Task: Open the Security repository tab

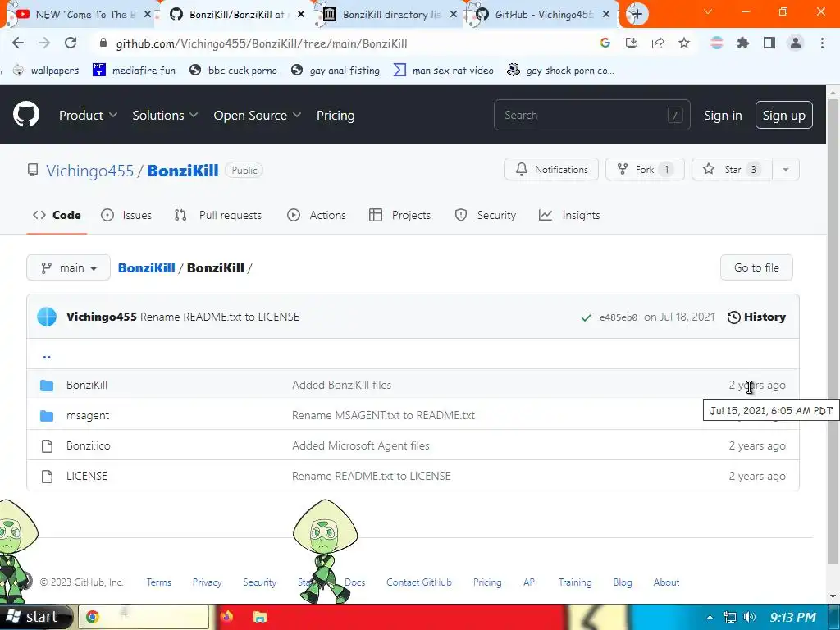Action: (x=486, y=215)
